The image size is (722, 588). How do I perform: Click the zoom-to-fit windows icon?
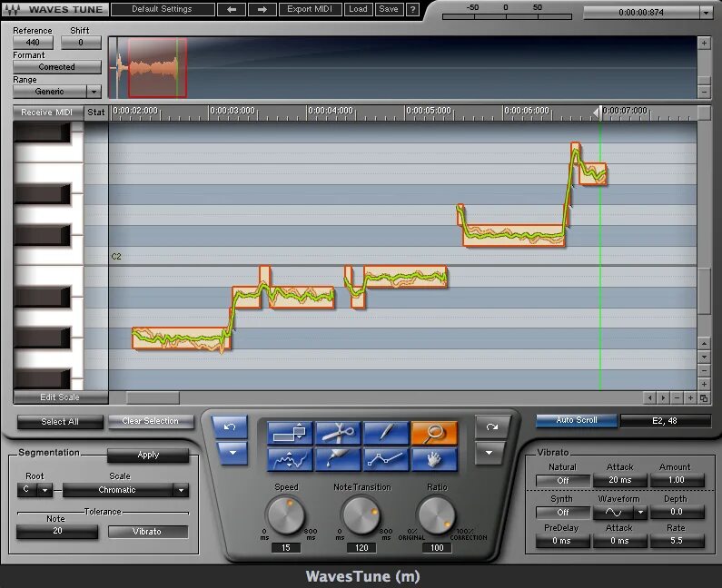tap(704, 398)
